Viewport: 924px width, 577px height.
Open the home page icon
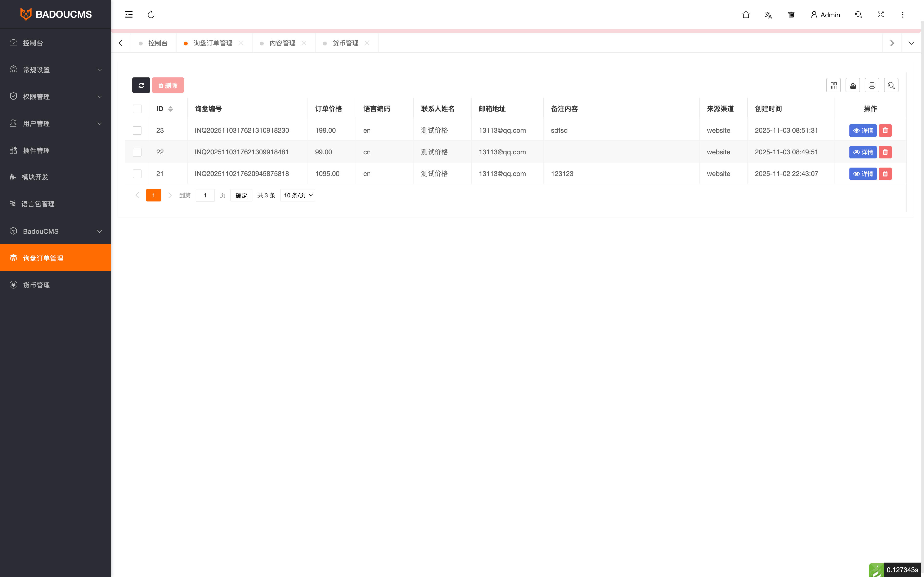[746, 14]
